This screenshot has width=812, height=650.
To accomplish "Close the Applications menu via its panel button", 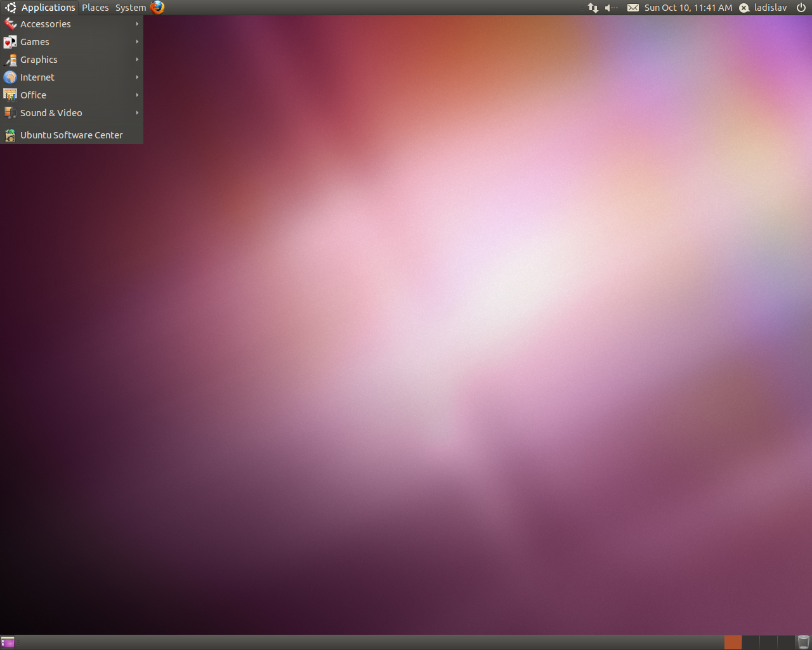I will 39,8.
